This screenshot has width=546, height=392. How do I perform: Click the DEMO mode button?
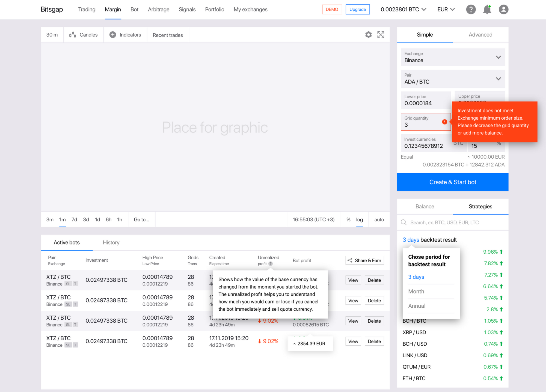click(x=332, y=9)
